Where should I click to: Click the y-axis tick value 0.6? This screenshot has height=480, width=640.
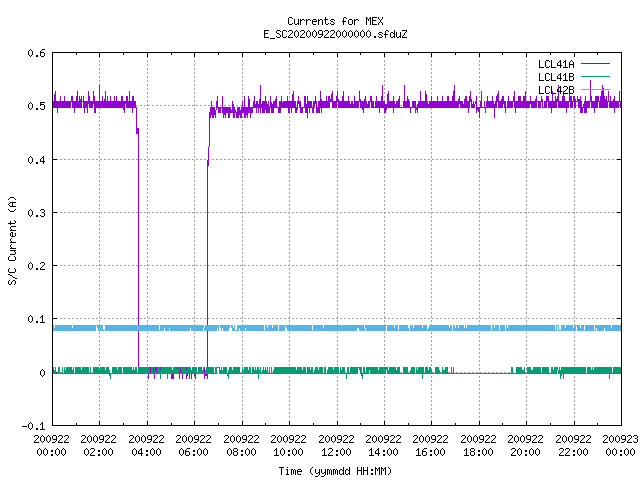pos(36,53)
